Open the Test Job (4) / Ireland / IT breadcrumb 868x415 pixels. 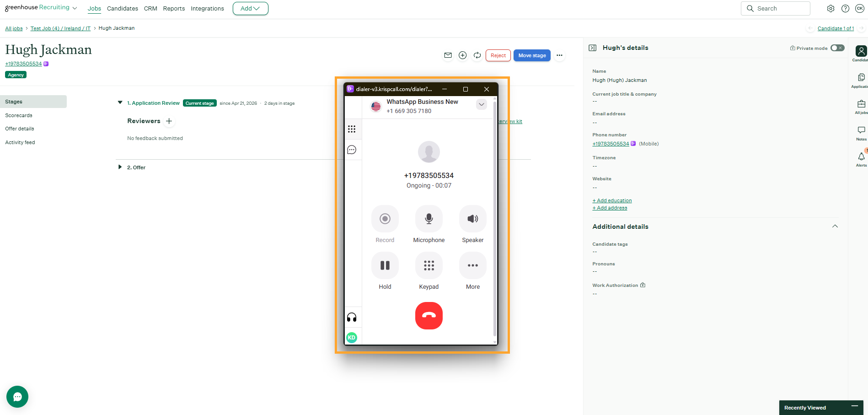[x=60, y=28]
